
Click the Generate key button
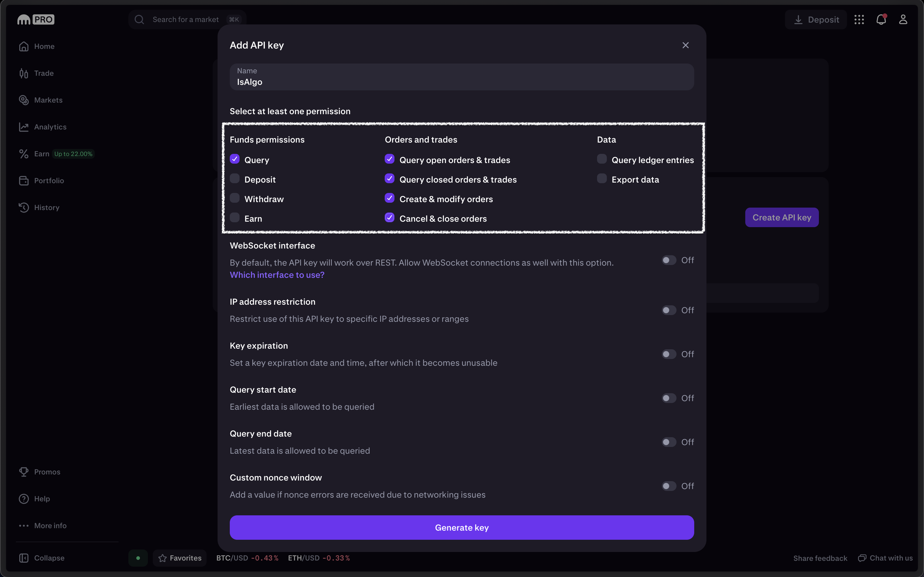(x=462, y=528)
